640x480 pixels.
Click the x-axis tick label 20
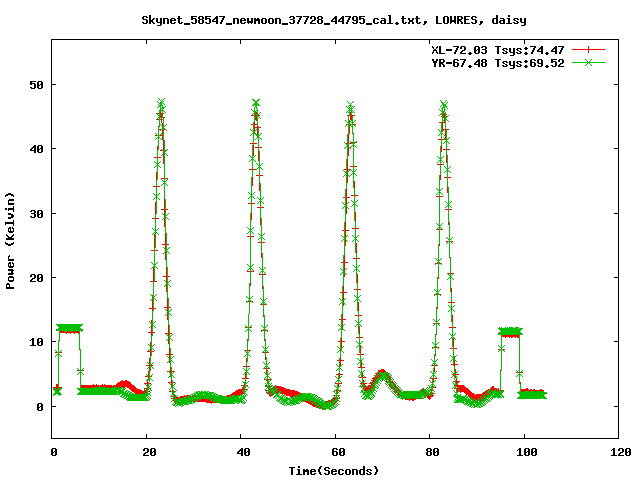[149, 452]
